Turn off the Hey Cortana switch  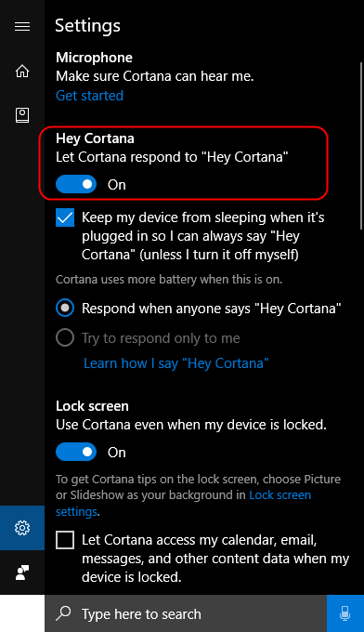[76, 184]
